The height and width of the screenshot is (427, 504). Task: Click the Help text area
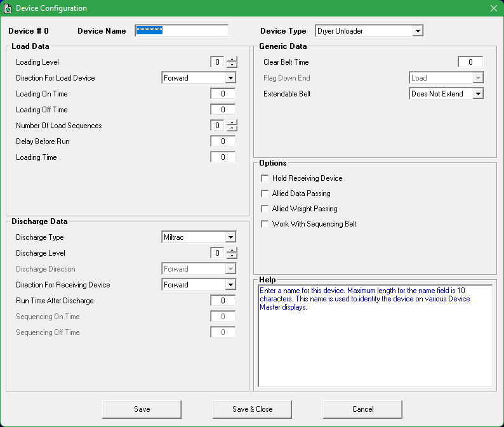click(x=375, y=336)
